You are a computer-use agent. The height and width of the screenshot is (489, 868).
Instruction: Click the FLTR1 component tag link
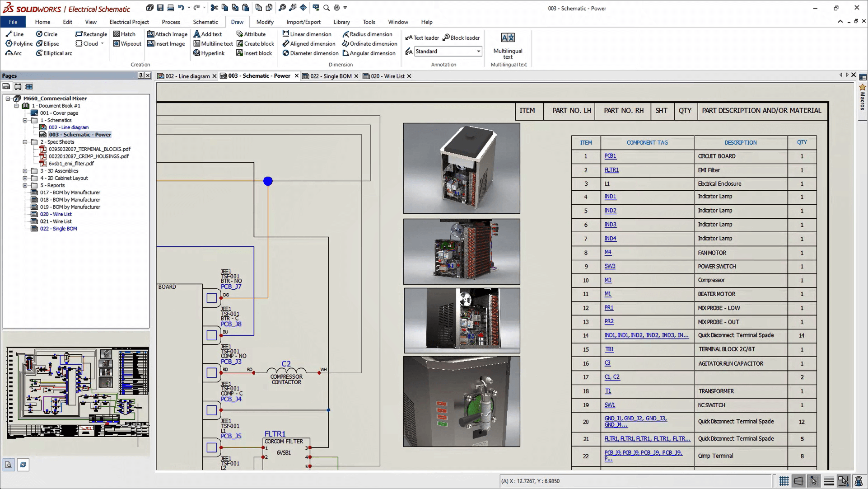pos(611,170)
